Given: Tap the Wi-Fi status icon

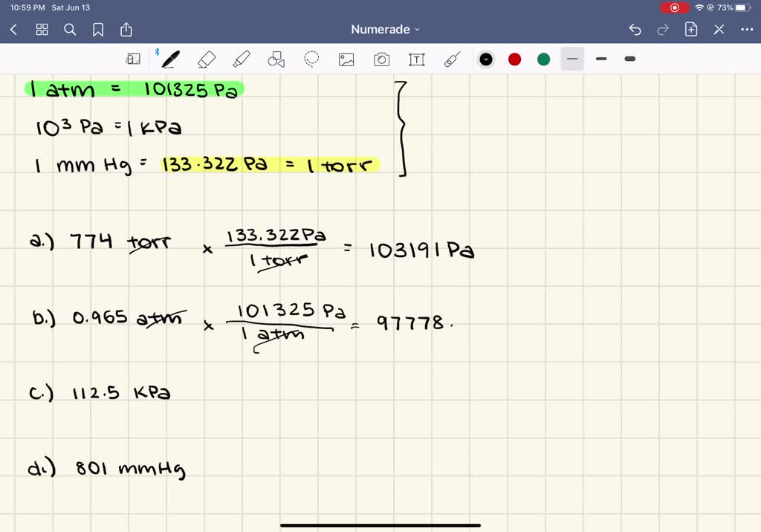Looking at the screenshot, I should (x=699, y=7).
